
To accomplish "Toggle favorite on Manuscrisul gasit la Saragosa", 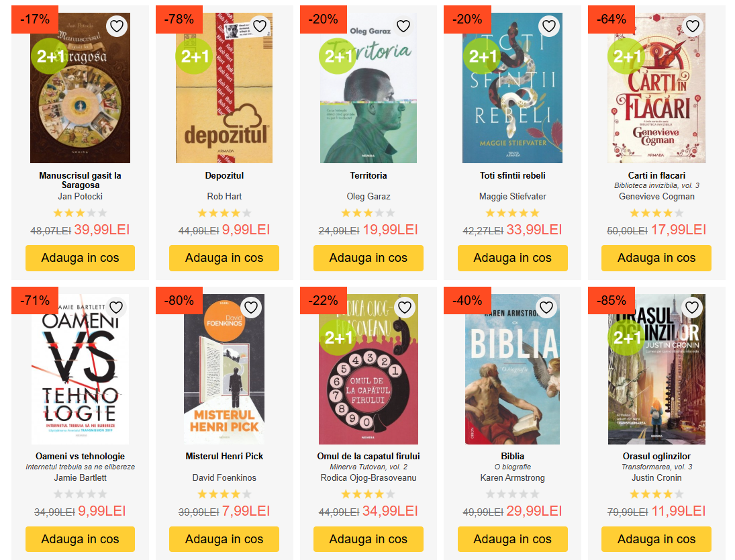I will (x=117, y=26).
